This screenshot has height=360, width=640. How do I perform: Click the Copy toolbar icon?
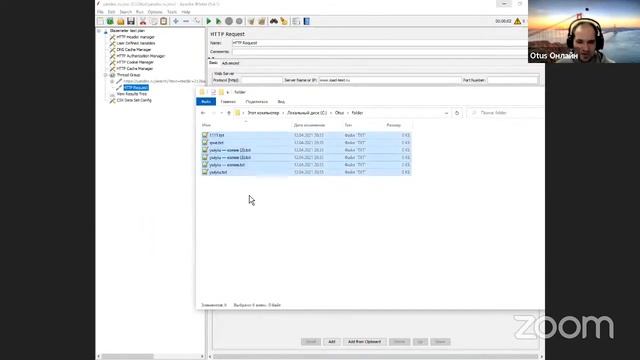(x=153, y=21)
